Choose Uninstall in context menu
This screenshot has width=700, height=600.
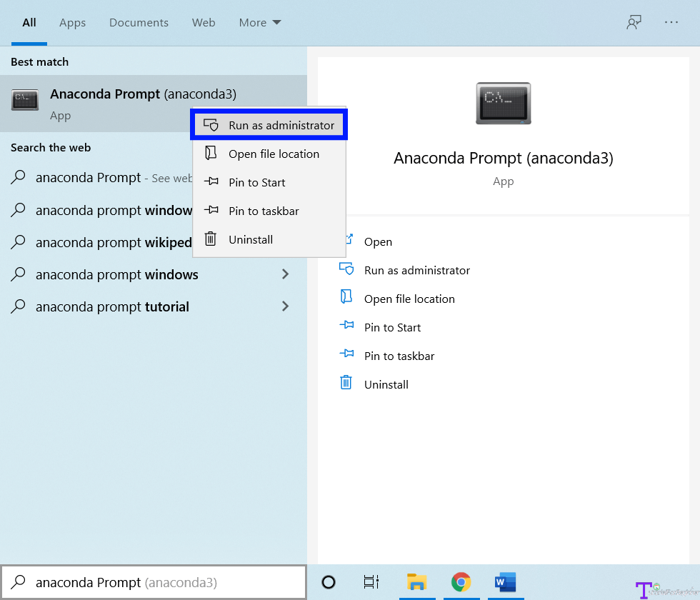[x=269, y=239]
